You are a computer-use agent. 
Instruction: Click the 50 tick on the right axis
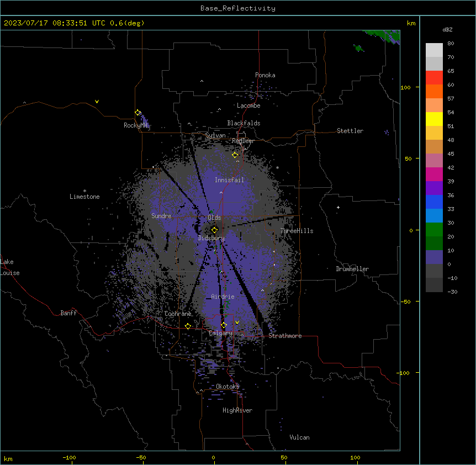pyautogui.click(x=408, y=158)
